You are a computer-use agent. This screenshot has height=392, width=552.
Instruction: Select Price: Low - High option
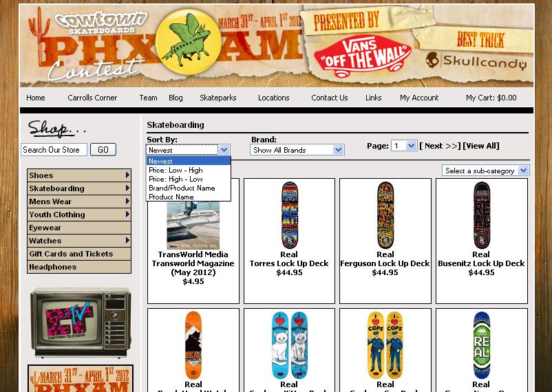point(189,170)
